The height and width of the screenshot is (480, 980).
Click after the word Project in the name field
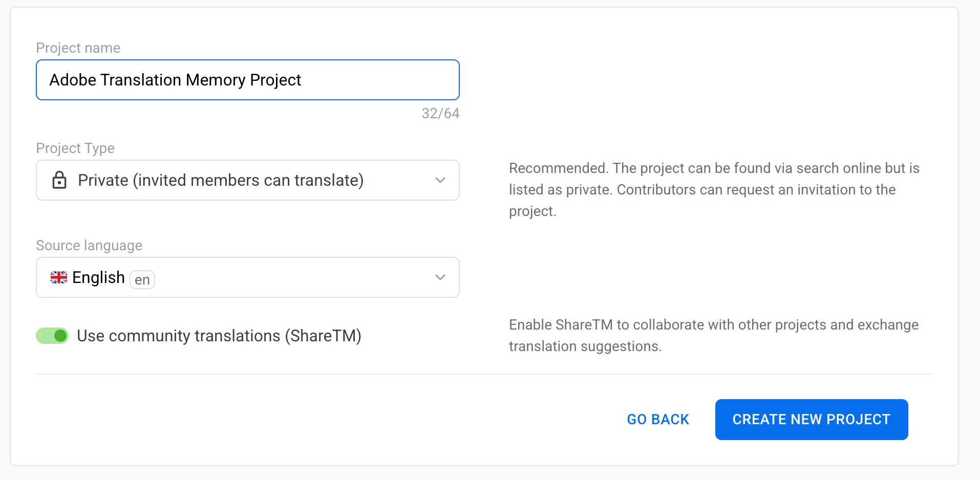click(x=303, y=80)
